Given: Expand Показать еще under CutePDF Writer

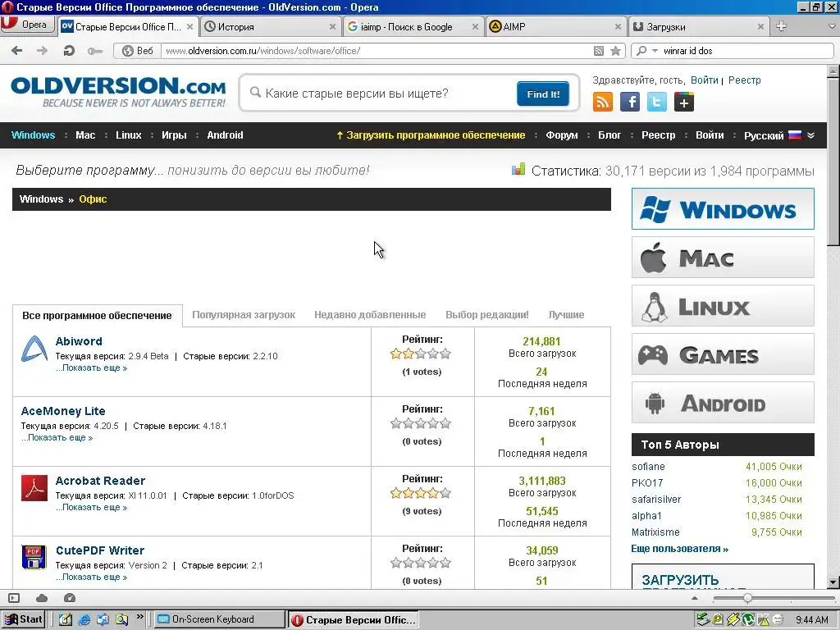Looking at the screenshot, I should (x=92, y=577).
